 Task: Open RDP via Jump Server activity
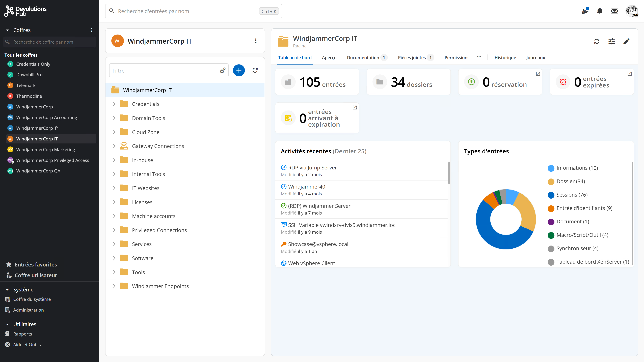click(x=312, y=168)
